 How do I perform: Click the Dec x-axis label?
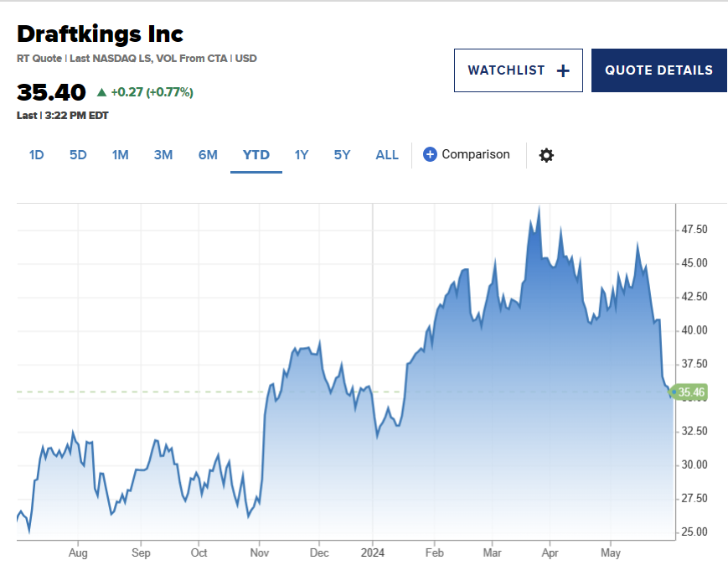point(319,553)
